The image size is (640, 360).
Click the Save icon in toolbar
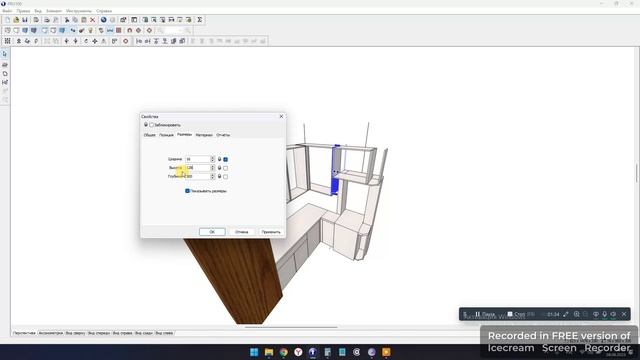[25, 20]
